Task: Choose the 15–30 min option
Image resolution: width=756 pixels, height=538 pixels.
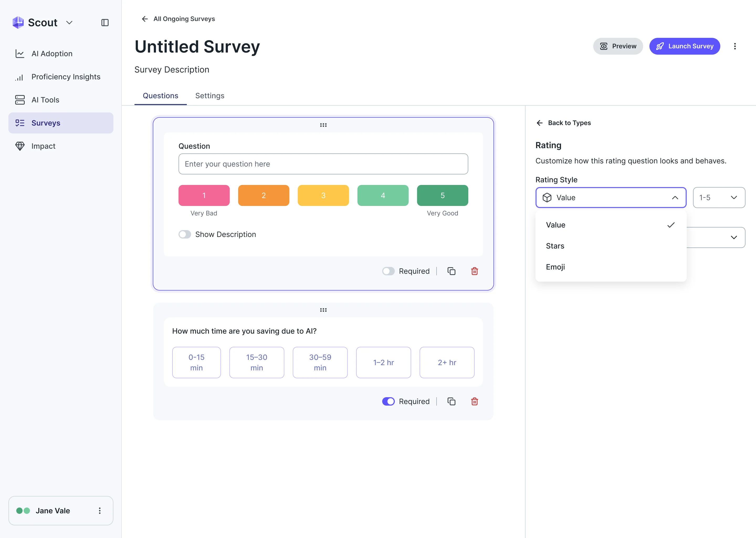Action: coord(256,363)
